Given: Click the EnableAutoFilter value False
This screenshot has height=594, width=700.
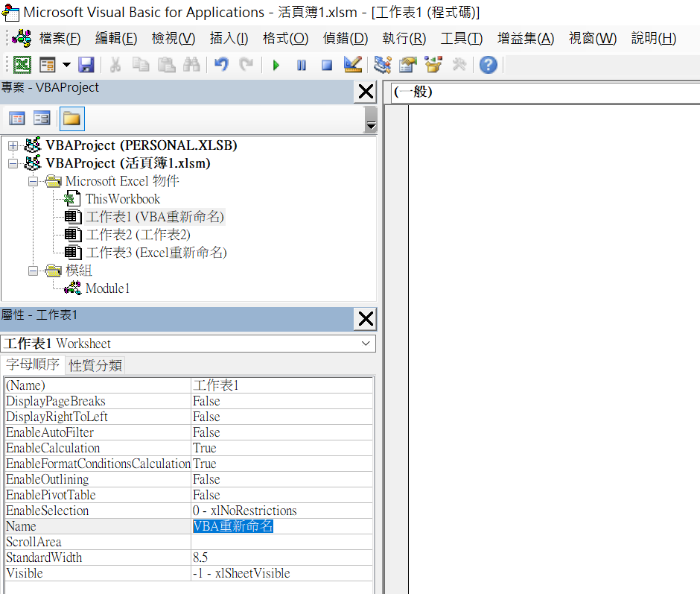Looking at the screenshot, I should [x=282, y=432].
